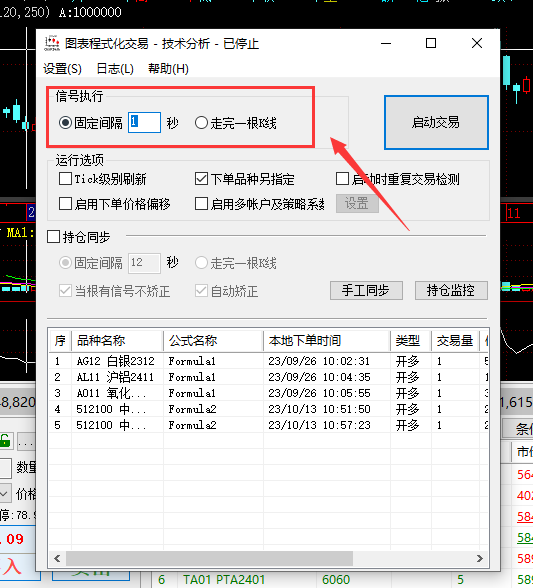The image size is (533, 588).
Task: Select row AL11 沪铝2411
Action: (x=269, y=377)
